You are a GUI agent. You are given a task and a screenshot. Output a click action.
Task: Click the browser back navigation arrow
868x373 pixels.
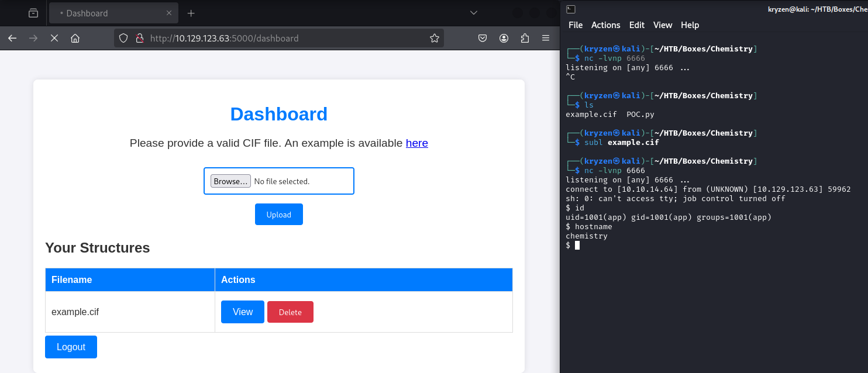12,38
